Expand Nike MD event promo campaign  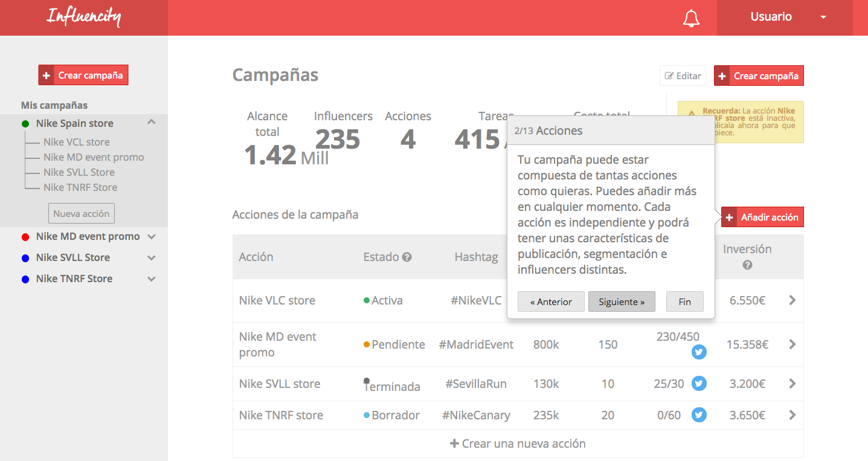152,237
